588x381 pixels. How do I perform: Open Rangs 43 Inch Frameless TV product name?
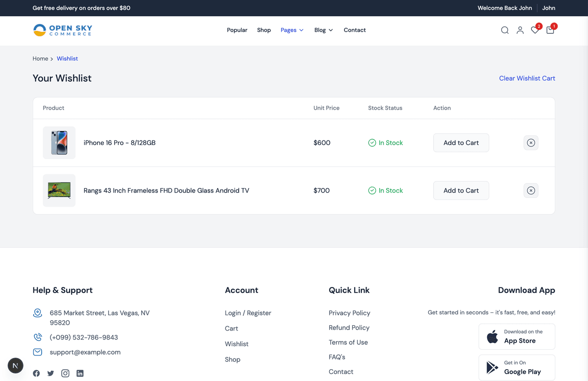(x=167, y=190)
